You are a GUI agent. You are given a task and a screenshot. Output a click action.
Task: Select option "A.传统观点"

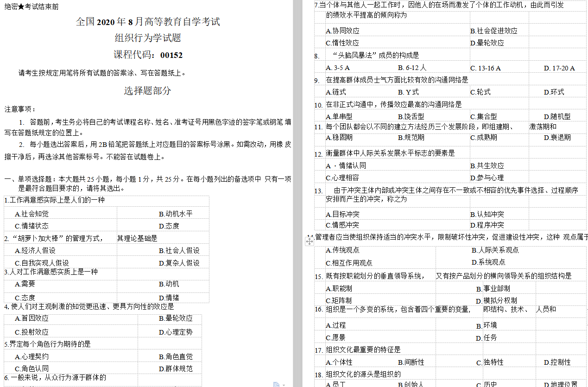click(x=342, y=250)
